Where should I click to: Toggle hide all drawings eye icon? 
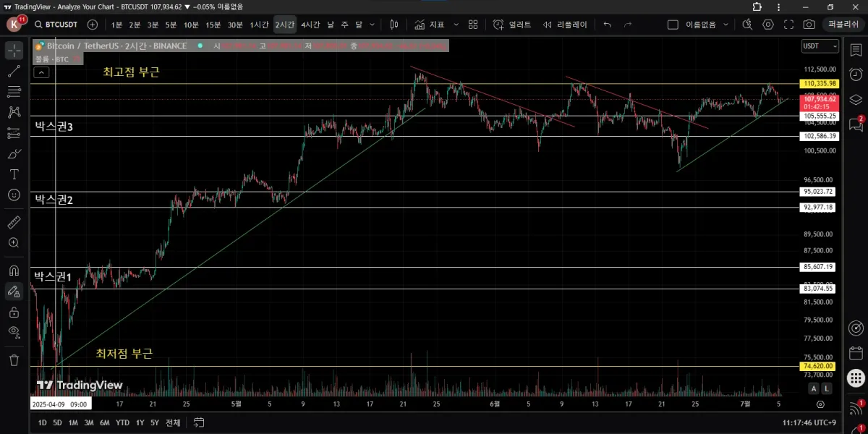pyautogui.click(x=14, y=332)
